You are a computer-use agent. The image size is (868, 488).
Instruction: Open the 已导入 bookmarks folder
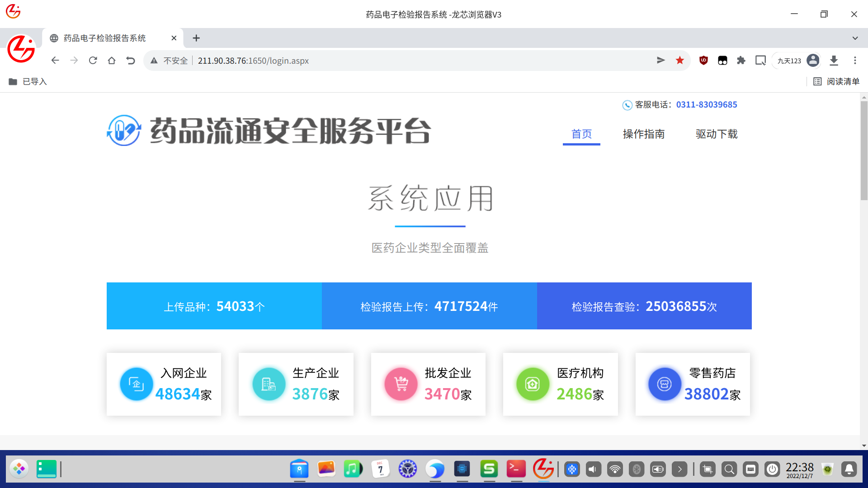28,81
